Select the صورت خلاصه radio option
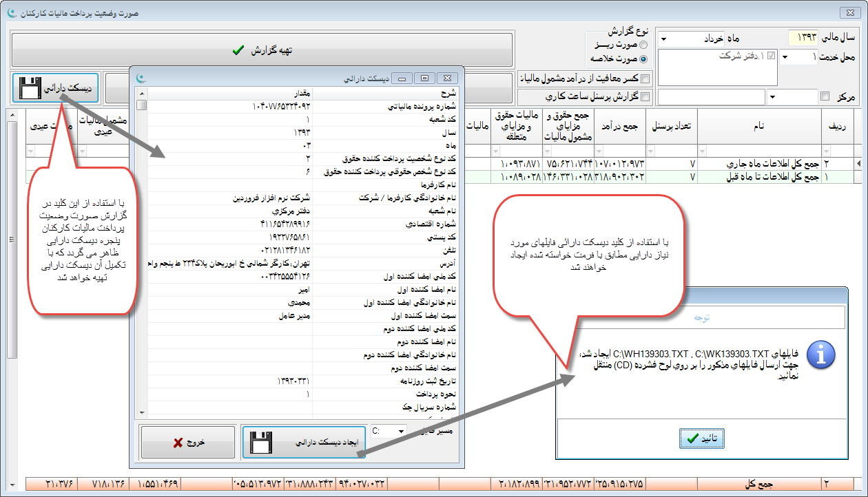Viewport: 868px width, 497px height. click(x=643, y=59)
